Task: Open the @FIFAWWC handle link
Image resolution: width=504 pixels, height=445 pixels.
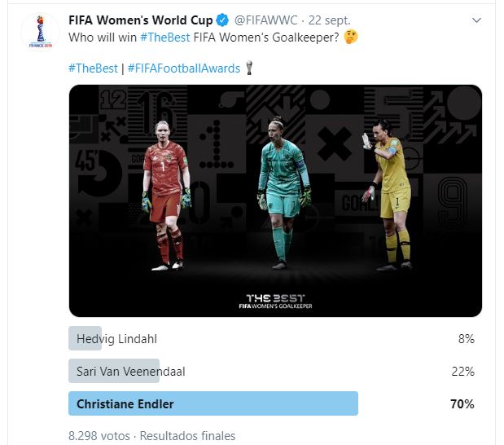Action: pyautogui.click(x=265, y=20)
